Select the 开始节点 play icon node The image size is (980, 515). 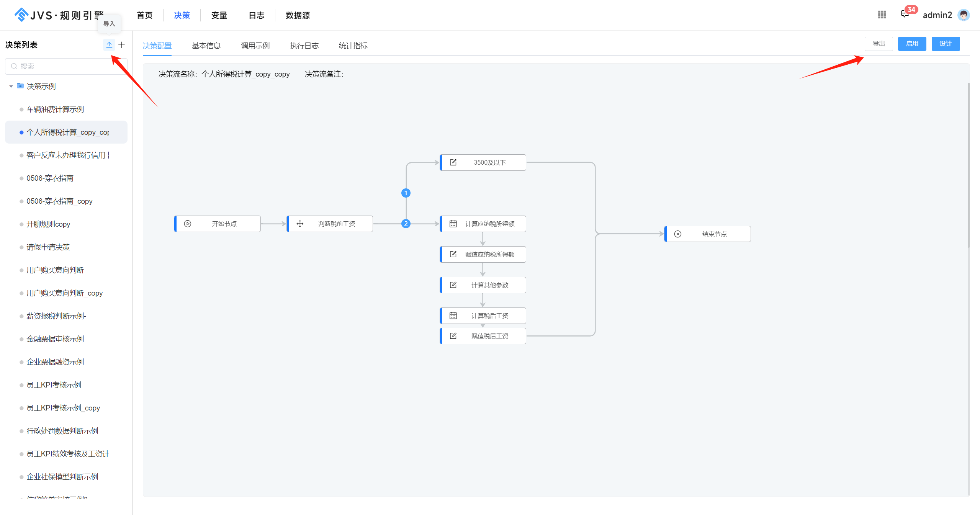coord(188,224)
